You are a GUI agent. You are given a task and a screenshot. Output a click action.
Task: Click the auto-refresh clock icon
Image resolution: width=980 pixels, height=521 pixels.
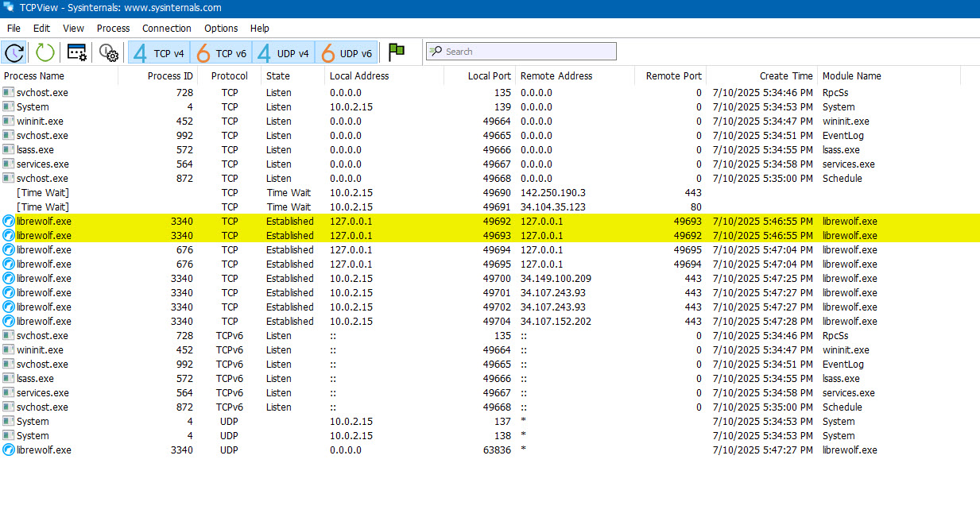click(14, 52)
